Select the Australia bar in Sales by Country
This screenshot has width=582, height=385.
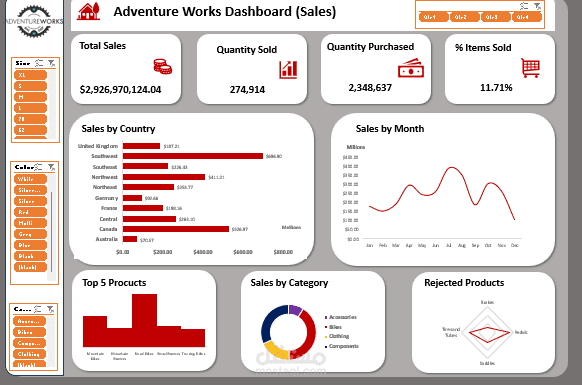(x=130, y=239)
